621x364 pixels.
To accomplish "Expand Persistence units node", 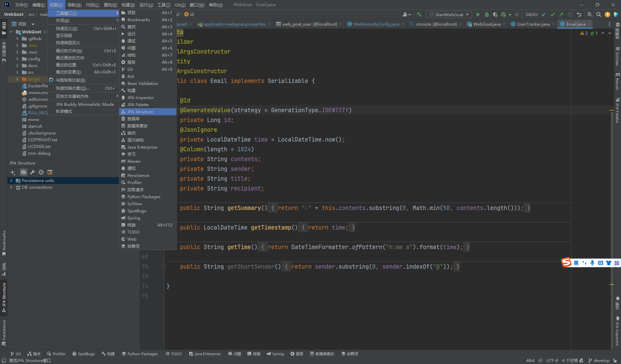I will pyautogui.click(x=11, y=181).
